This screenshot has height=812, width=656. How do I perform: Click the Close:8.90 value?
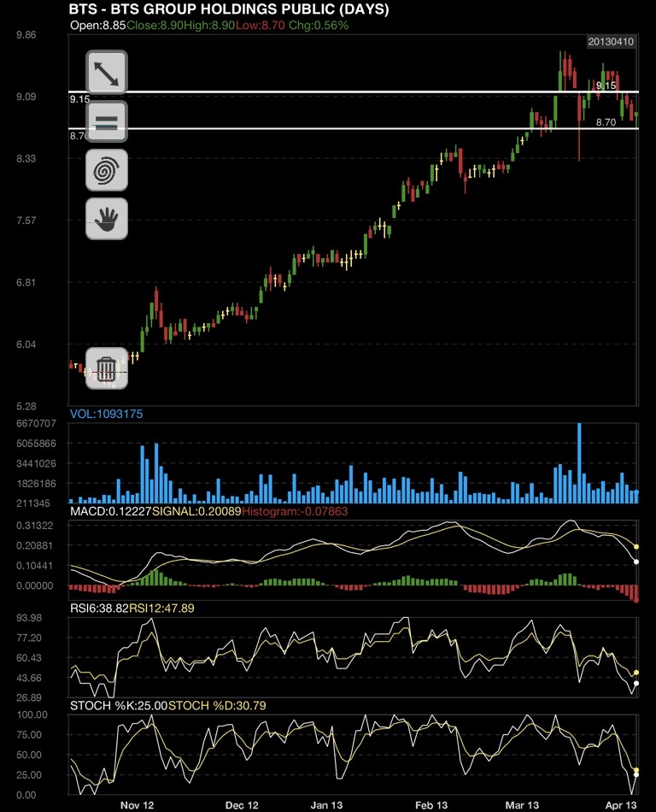(x=154, y=26)
